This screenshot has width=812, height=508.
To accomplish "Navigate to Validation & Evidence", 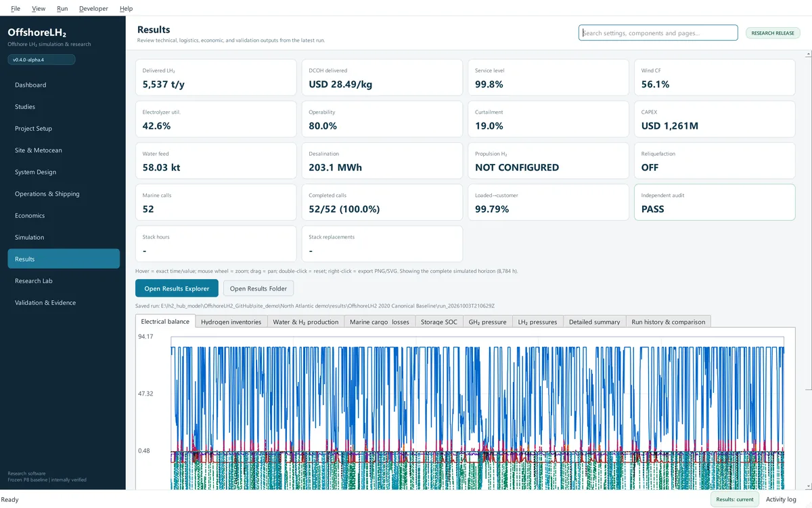I will coord(64,302).
